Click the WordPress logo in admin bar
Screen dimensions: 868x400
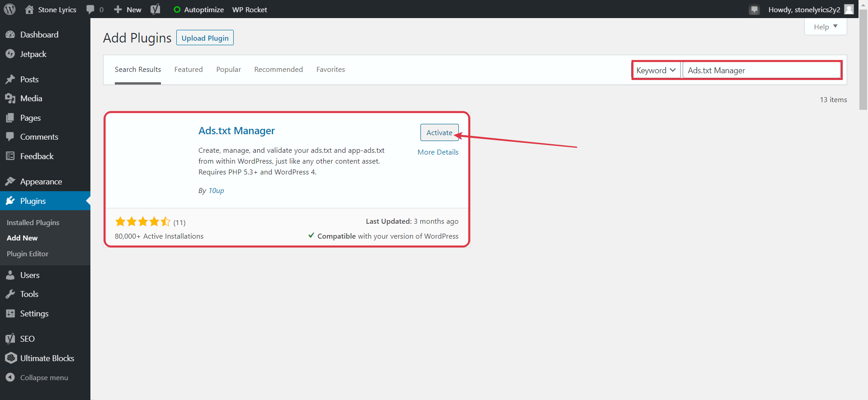[x=9, y=9]
